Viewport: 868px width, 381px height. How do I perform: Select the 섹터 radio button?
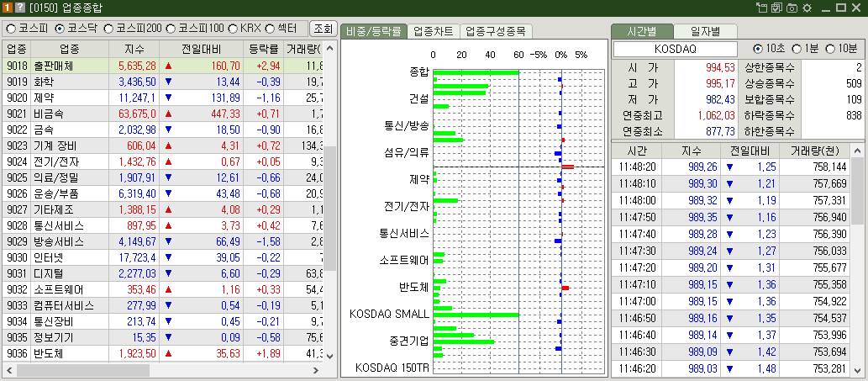click(x=270, y=29)
